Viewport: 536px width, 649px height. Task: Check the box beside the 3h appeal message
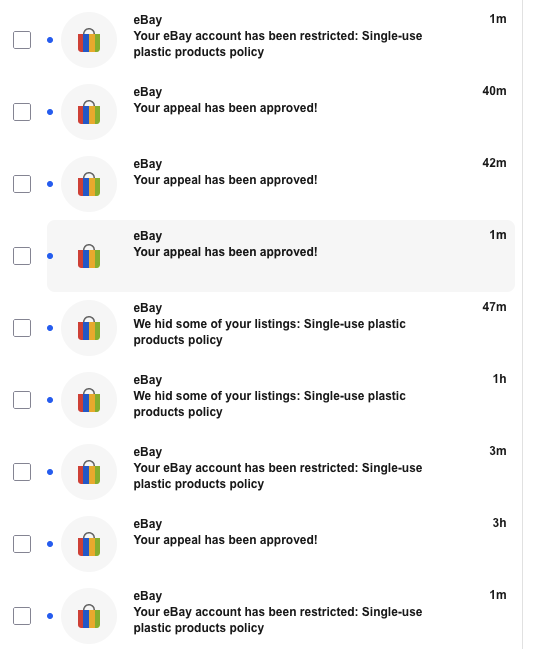[x=22, y=544]
